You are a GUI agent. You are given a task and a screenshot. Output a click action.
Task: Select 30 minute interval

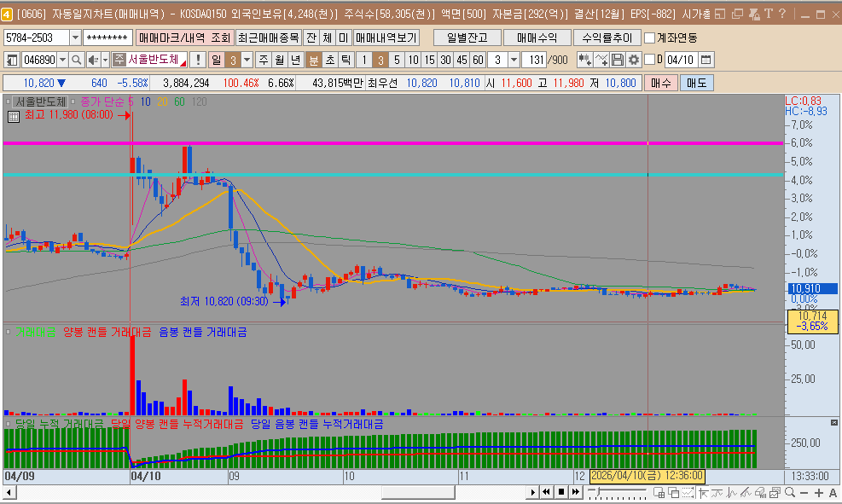445,60
